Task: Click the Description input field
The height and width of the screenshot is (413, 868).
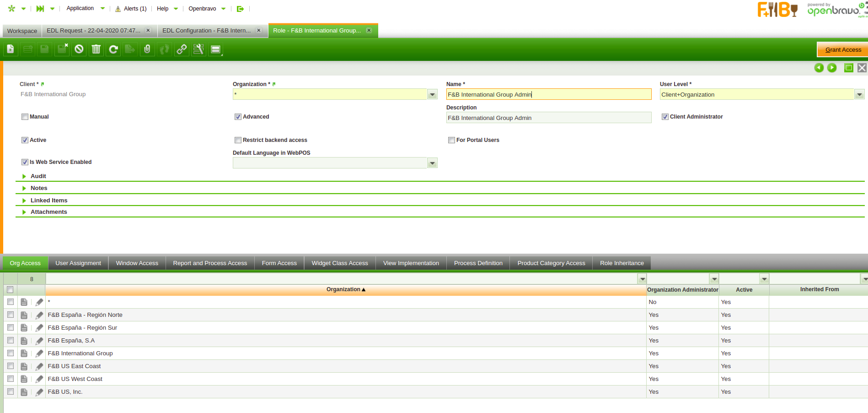Action: point(549,118)
